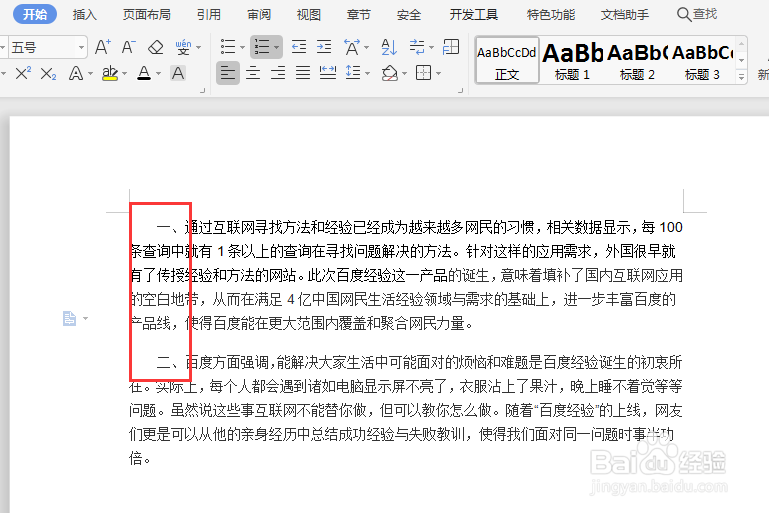Viewport: 769px width, 513px height.
Task: Open paragraph dialog launcher corner icon
Action: pyautogui.click(x=461, y=91)
